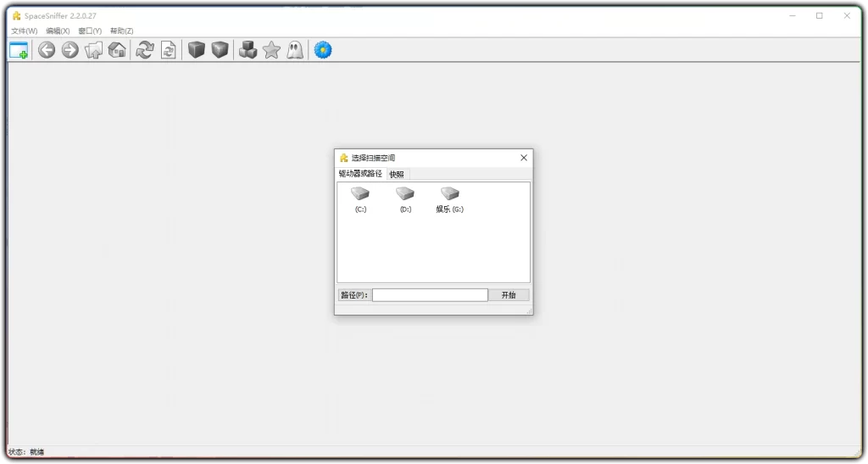Click the blue flower donate icon
868x464 pixels.
pos(323,50)
